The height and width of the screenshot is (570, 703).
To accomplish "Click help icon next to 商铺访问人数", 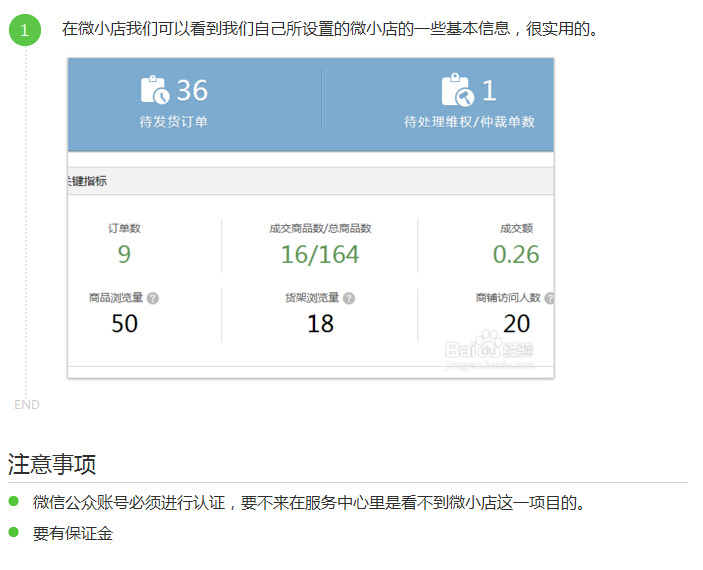I will click(549, 298).
